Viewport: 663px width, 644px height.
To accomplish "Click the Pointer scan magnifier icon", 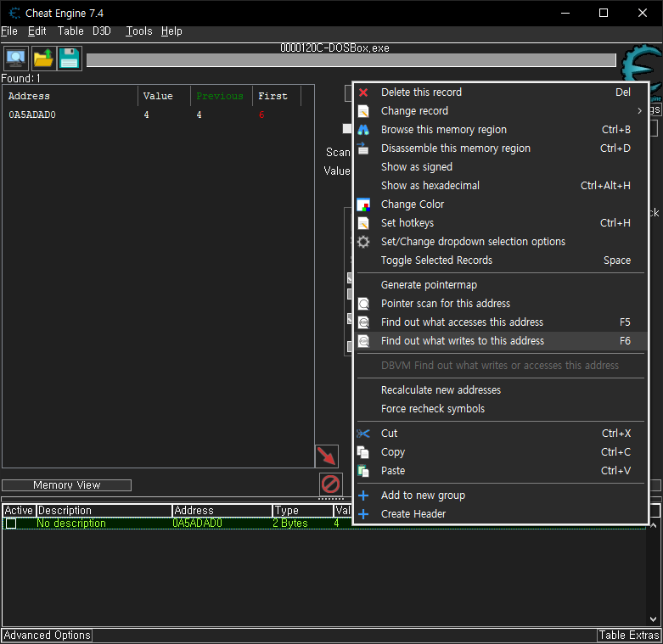I will tap(363, 304).
